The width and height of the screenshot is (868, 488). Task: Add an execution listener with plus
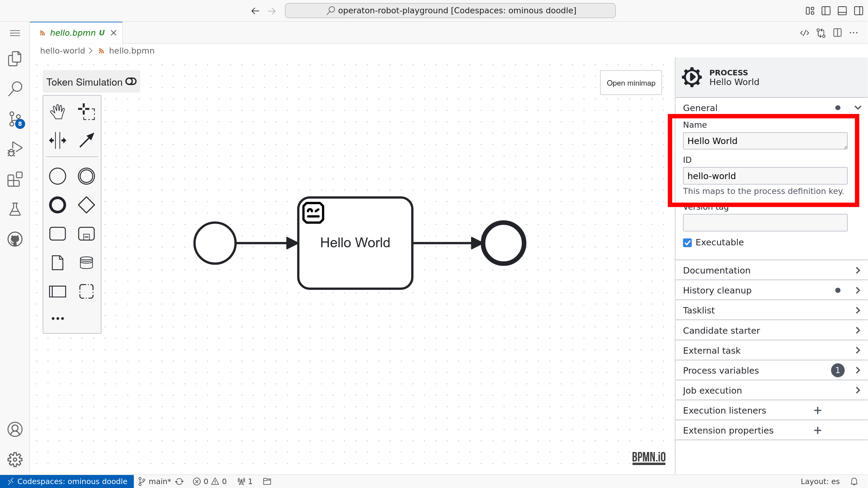(817, 411)
